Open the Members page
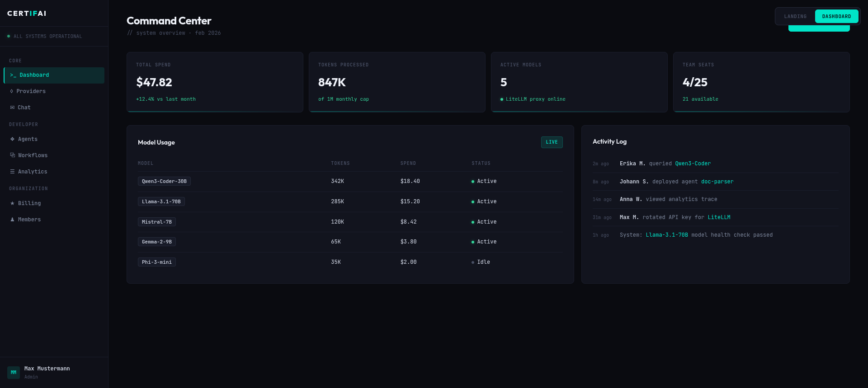This screenshot has height=388, width=868. pos(29,220)
